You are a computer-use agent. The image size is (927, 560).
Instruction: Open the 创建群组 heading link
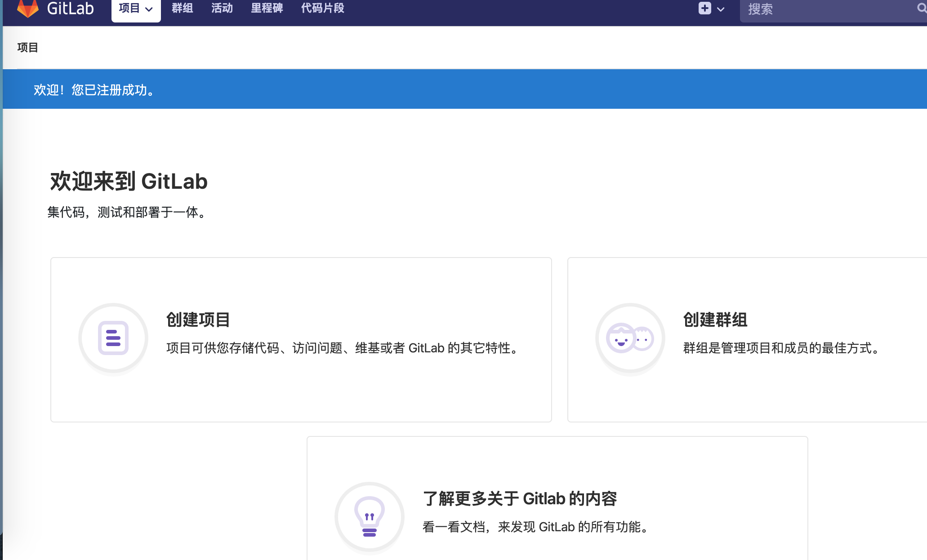click(x=715, y=320)
